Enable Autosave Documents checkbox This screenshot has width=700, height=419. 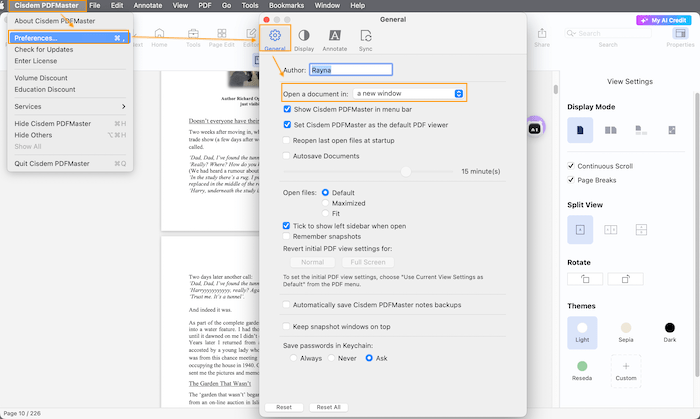point(286,156)
